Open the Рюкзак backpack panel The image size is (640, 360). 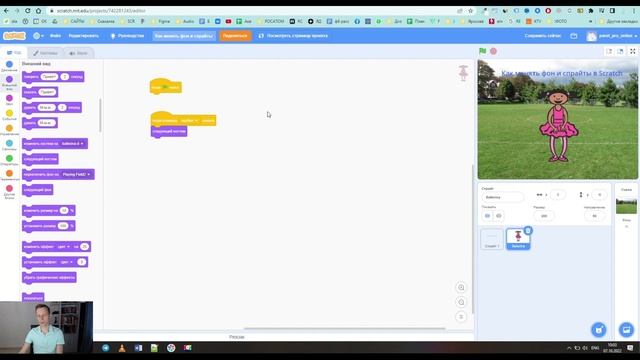click(237, 337)
